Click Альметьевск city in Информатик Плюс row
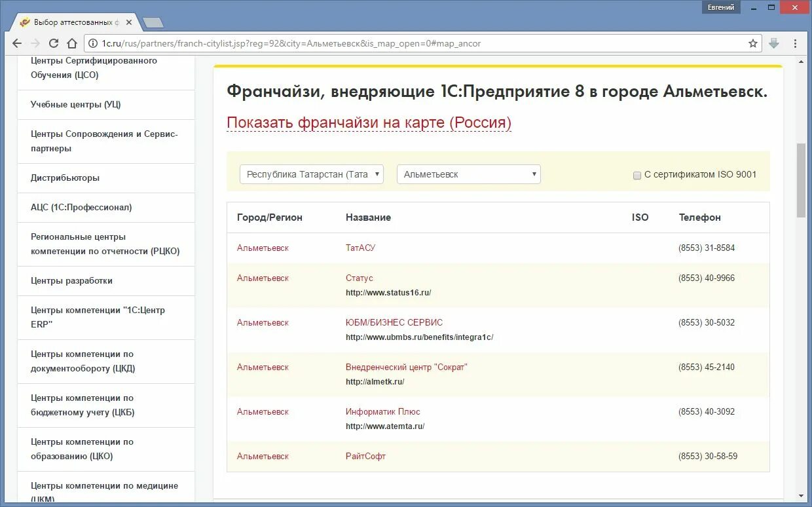The image size is (812, 507). coord(263,412)
